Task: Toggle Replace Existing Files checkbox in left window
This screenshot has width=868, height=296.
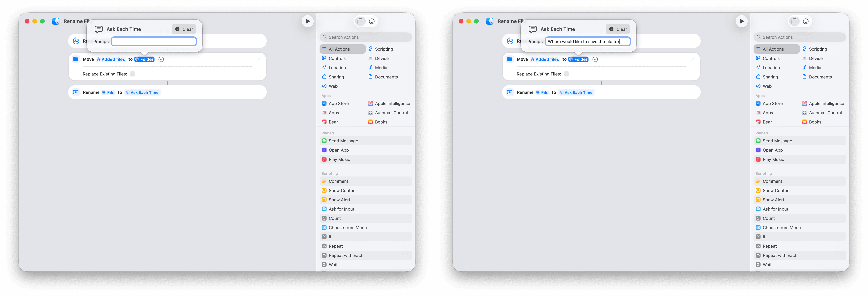Action: click(132, 74)
